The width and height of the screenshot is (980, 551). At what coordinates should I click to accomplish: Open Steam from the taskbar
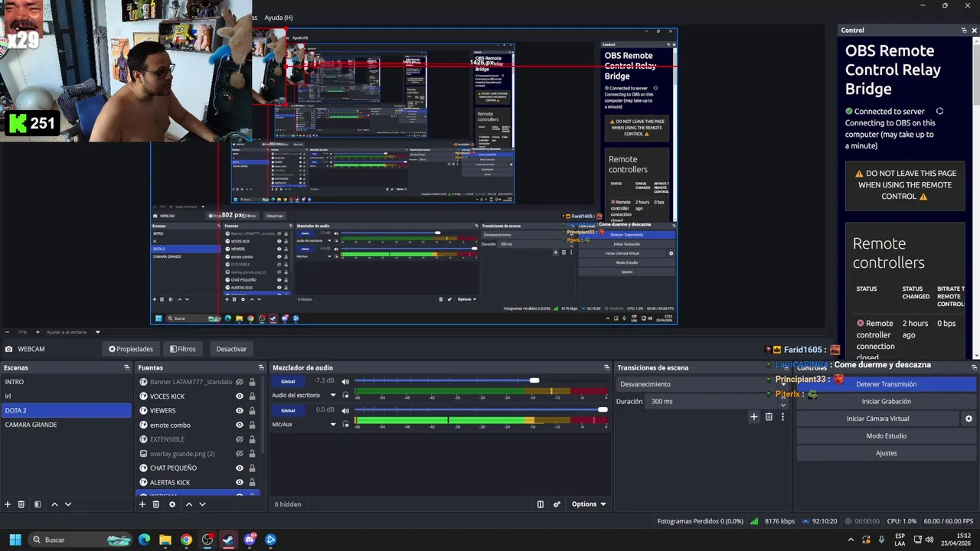point(228,540)
